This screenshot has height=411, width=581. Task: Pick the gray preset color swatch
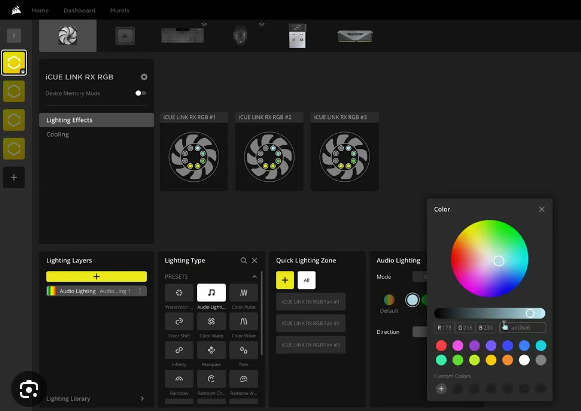(541, 360)
